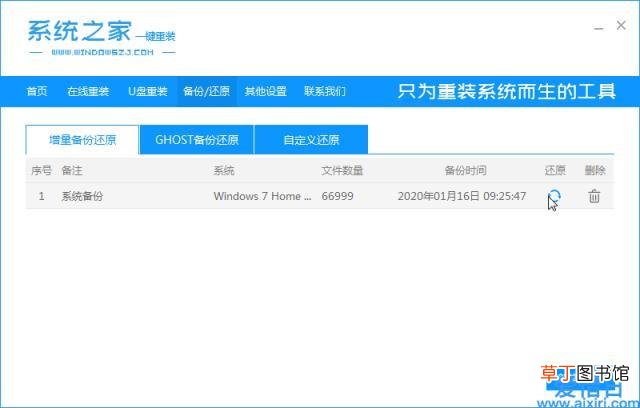Click the 文件数量 column header
Viewport: 640px width, 408px height.
(342, 170)
